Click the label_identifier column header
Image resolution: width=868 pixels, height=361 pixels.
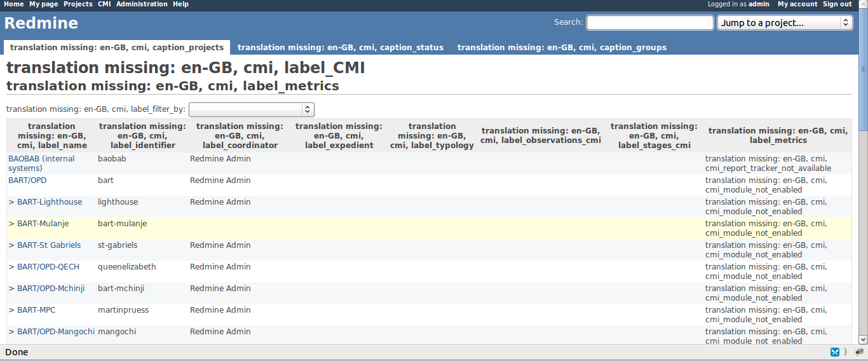tap(142, 135)
